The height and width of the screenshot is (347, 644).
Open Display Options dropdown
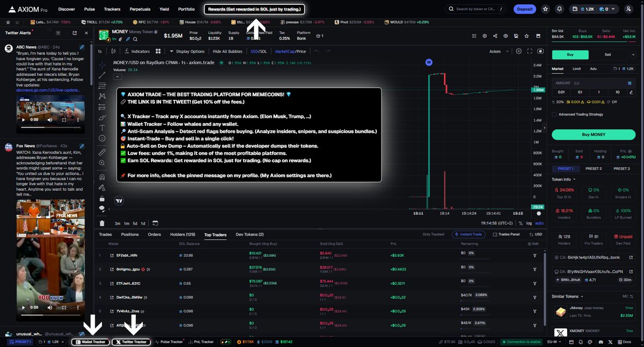(187, 52)
